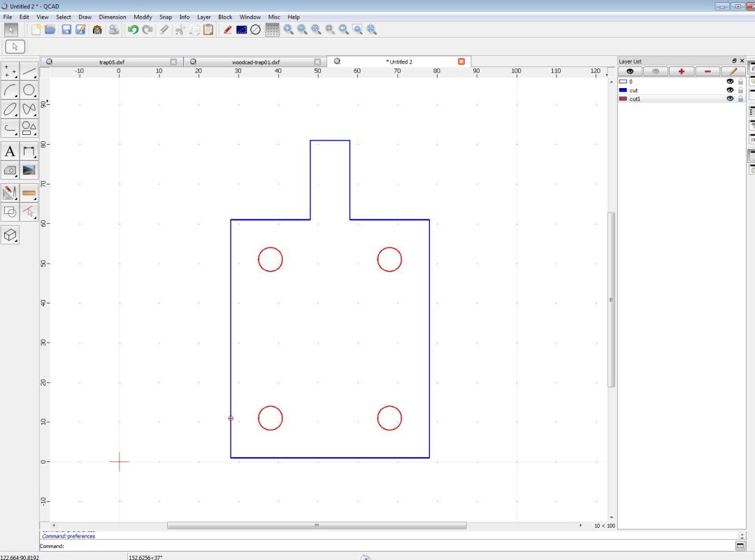The image size is (755, 560).
Task: Select the Polyline tool
Action: 10,128
